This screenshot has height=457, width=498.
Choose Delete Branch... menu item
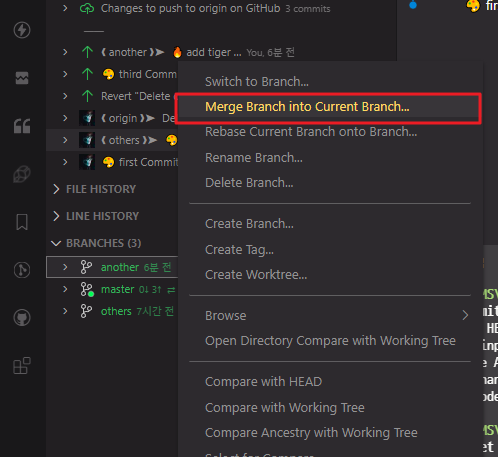tap(330, 183)
